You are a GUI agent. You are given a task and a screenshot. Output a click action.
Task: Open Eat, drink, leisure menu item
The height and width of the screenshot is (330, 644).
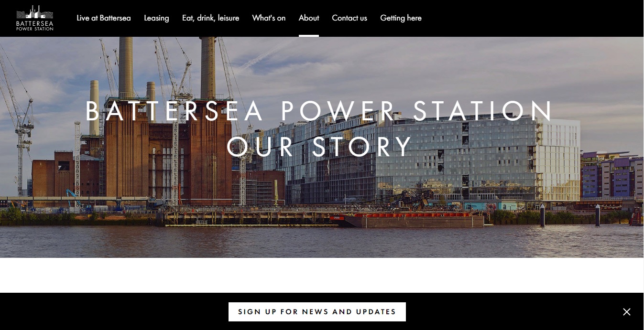[x=210, y=18]
